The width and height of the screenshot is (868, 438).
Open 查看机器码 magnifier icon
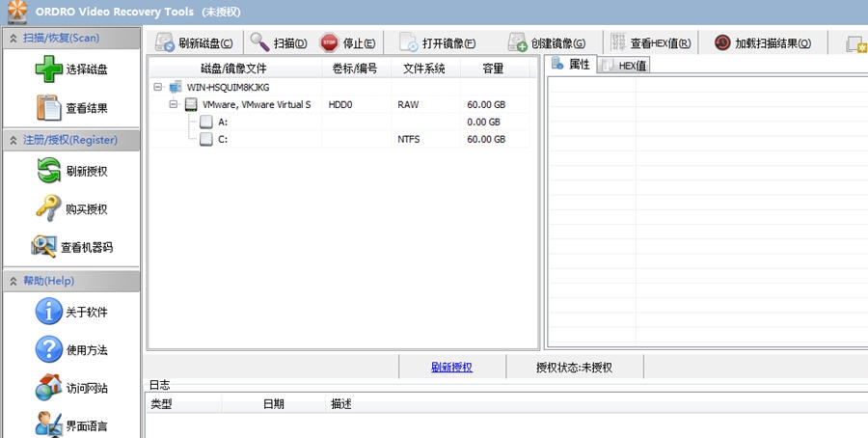click(44, 246)
